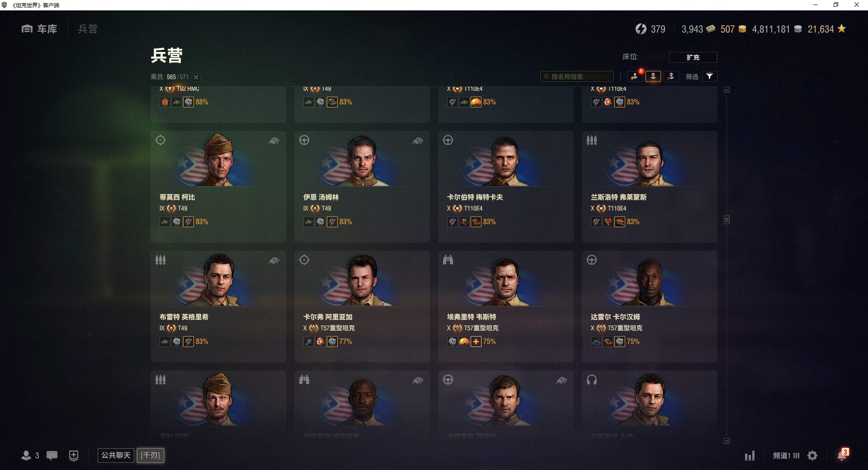Image resolution: width=868 pixels, height=470 pixels.
Task: Click tank icon on 伊恩 汤姆林 card
Action: coord(418,141)
